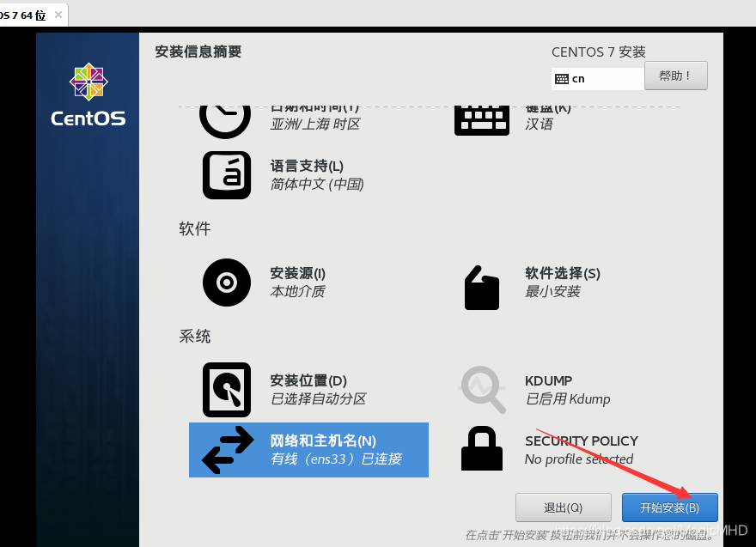This screenshot has height=547, width=756.
Task: Click 已启用 Kdump status text
Action: click(568, 399)
